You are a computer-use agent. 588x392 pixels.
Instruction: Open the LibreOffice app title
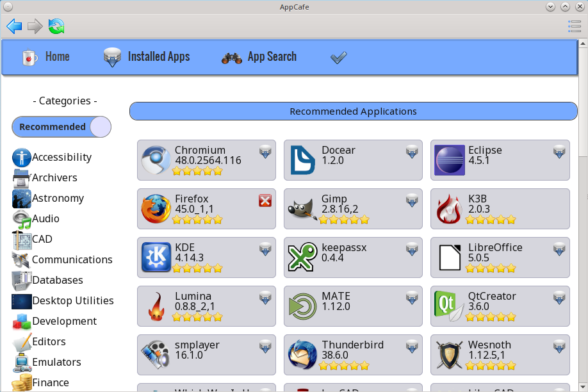pos(495,248)
